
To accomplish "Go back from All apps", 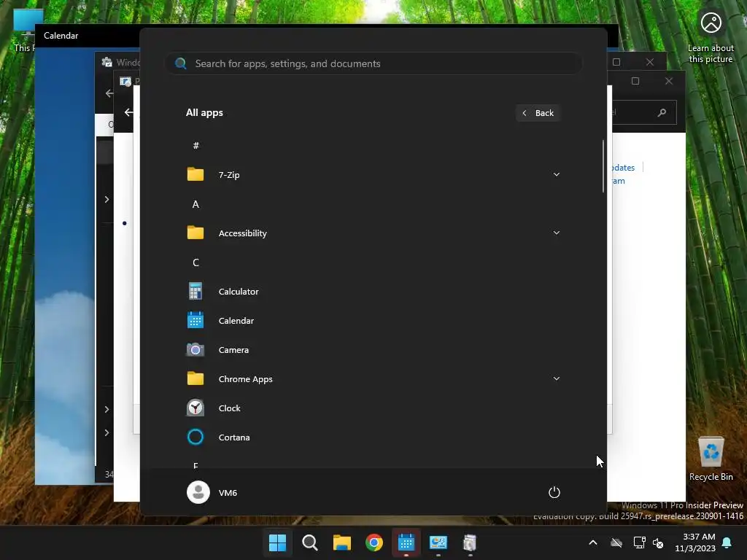I will 538,113.
